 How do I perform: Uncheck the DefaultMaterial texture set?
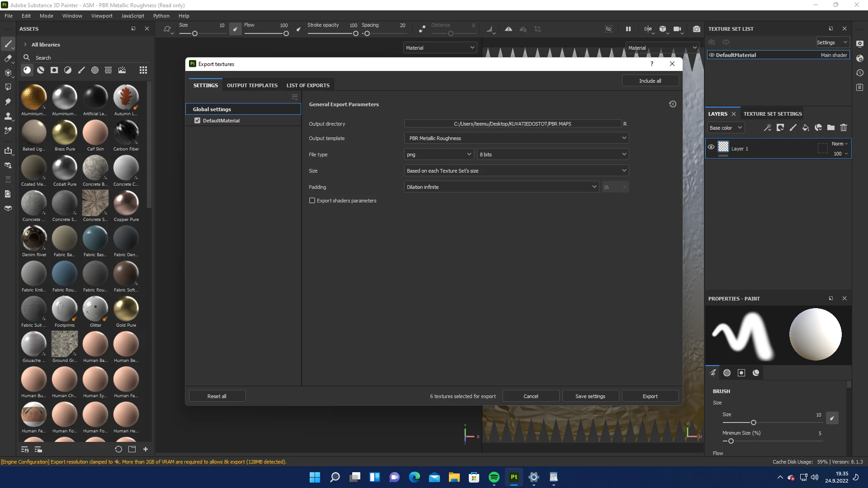[197, 121]
